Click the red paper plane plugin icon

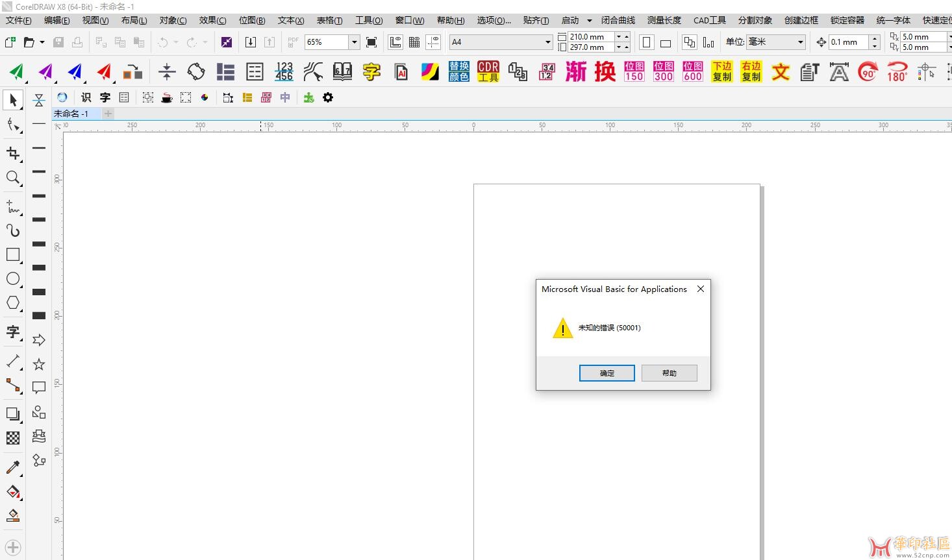pyautogui.click(x=105, y=71)
